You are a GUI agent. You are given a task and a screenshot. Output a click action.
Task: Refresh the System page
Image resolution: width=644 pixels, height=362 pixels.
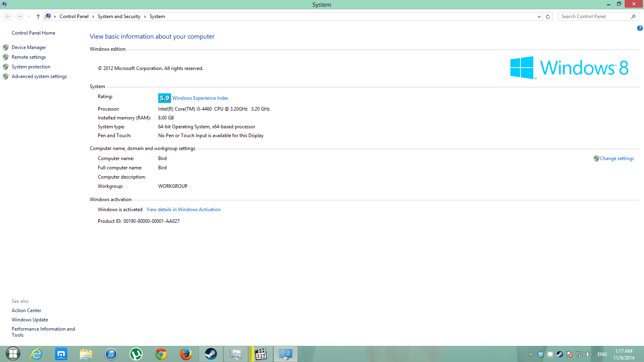(x=548, y=16)
